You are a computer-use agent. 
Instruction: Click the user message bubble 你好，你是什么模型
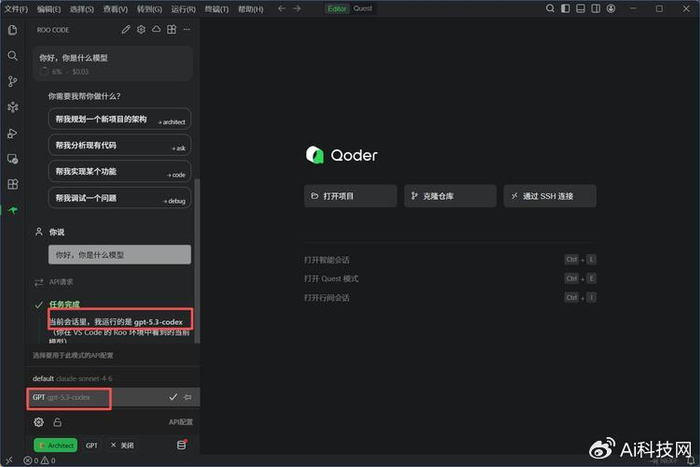click(x=120, y=254)
